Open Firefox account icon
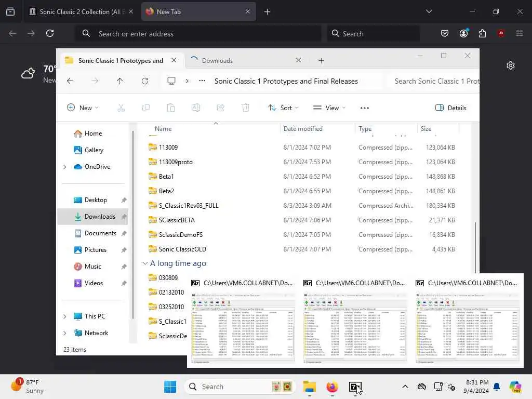Image resolution: width=532 pixels, height=399 pixels. coord(463,33)
